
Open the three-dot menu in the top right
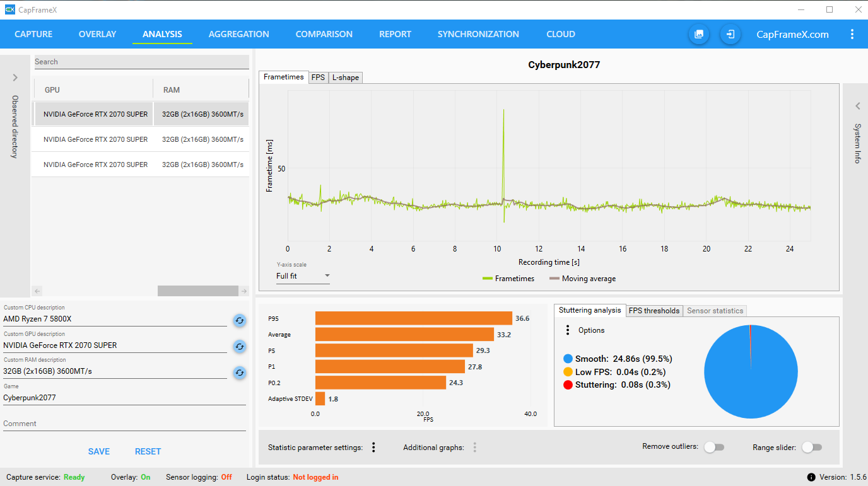(852, 34)
